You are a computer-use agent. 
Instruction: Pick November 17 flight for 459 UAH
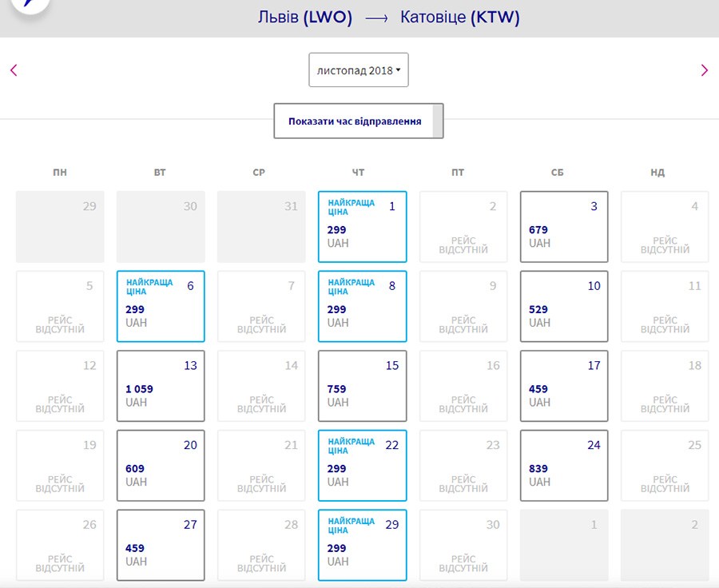click(564, 386)
